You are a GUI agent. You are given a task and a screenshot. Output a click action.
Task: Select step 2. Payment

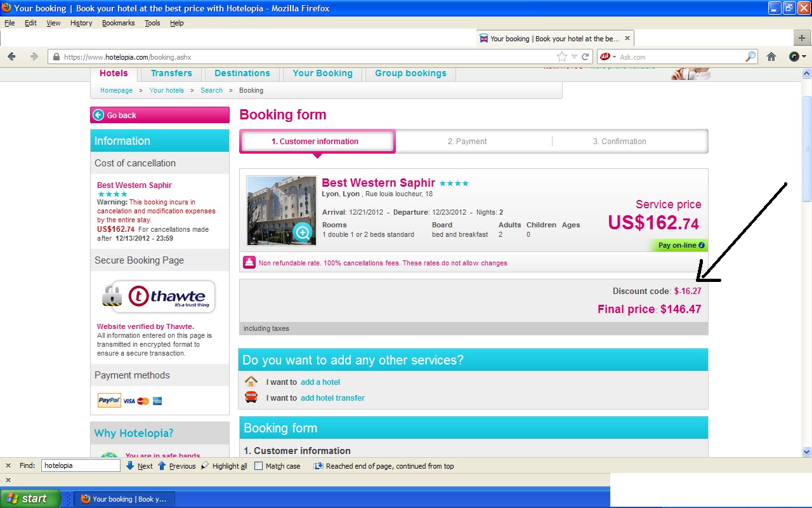click(468, 142)
